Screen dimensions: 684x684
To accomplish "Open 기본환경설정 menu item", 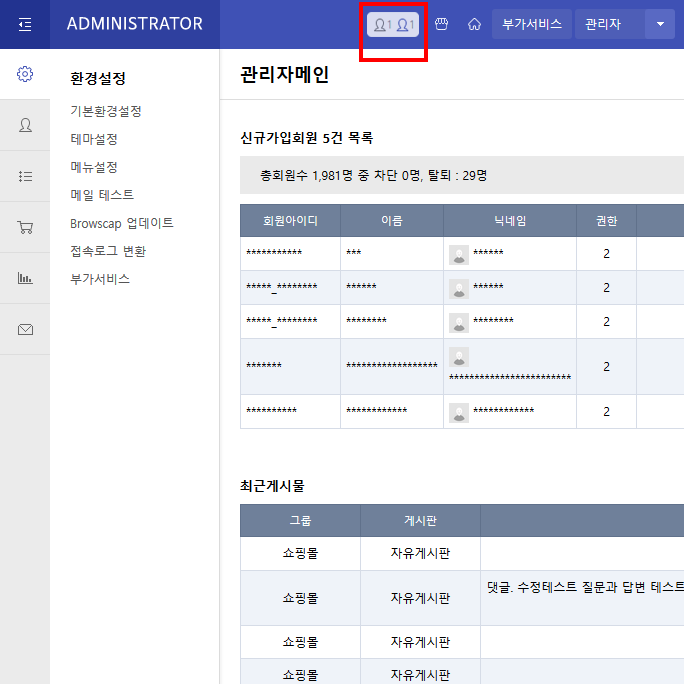I will [106, 111].
